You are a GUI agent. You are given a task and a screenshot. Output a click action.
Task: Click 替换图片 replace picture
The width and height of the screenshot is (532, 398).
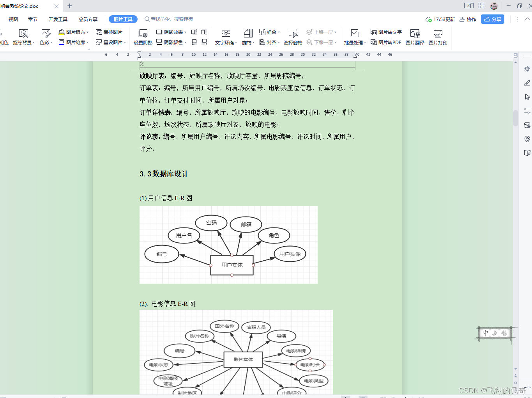coord(109,32)
